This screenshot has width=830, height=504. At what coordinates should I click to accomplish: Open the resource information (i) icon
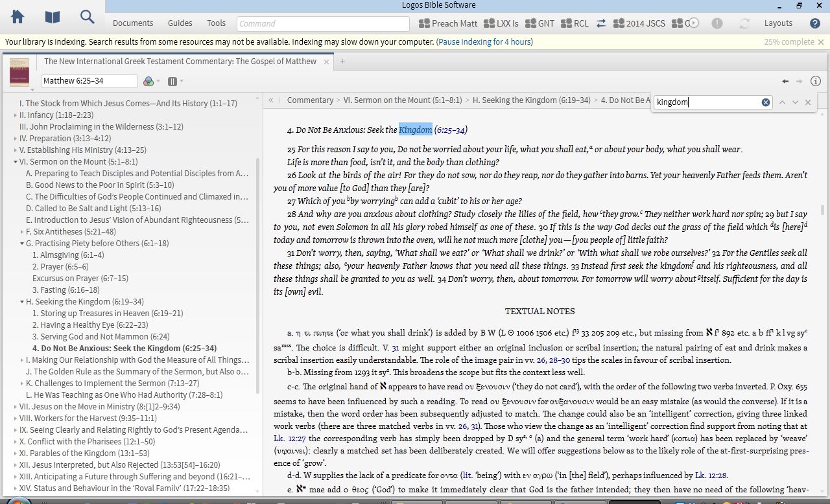coord(816,81)
